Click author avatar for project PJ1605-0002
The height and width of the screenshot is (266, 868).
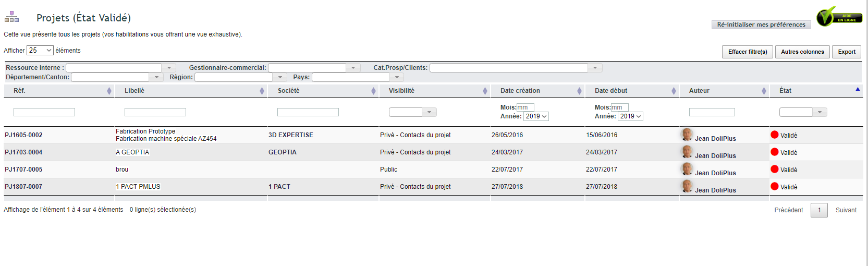[687, 135]
